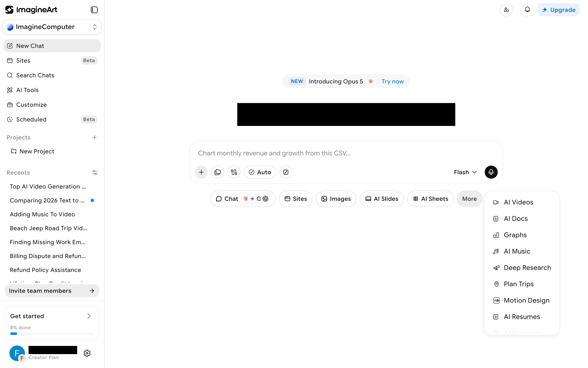Choose Deep Research from the More menu
Viewport: 588px width, 368px height.
pos(522,268)
